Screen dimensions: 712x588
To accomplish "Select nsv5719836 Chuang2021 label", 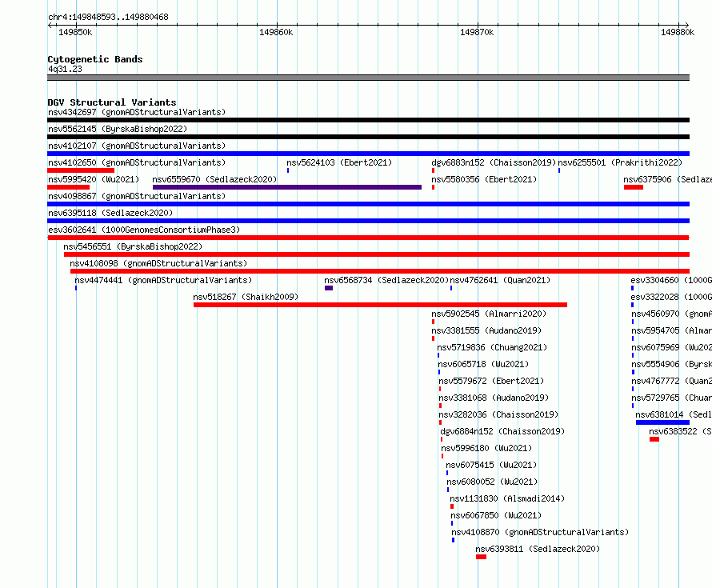I will tap(492, 347).
